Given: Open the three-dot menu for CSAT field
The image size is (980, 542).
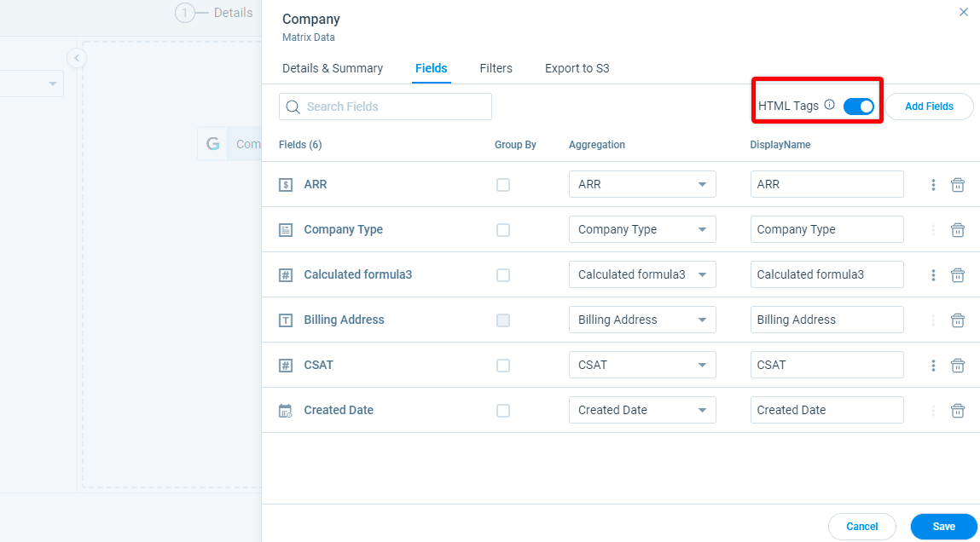Looking at the screenshot, I should [x=932, y=365].
